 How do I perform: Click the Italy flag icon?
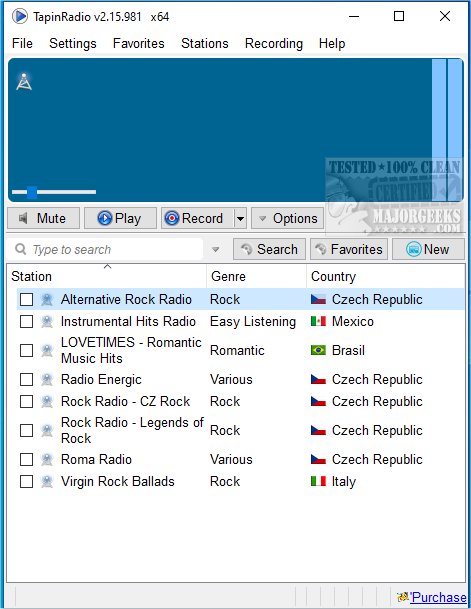(x=318, y=482)
